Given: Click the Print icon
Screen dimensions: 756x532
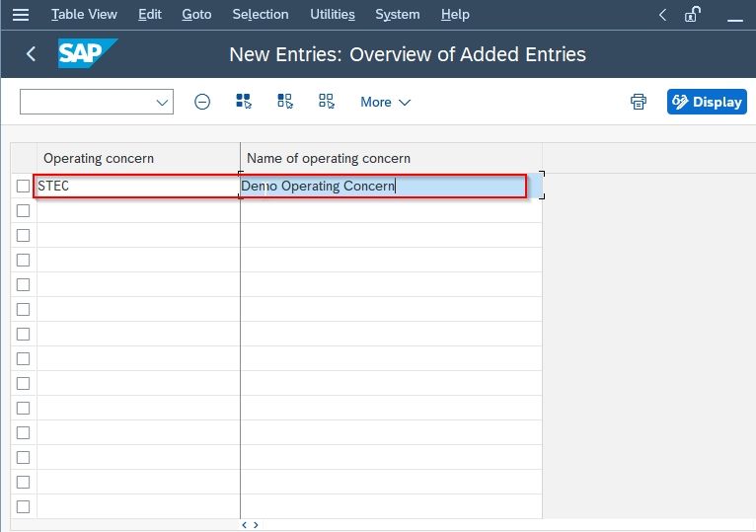Looking at the screenshot, I should point(639,102).
